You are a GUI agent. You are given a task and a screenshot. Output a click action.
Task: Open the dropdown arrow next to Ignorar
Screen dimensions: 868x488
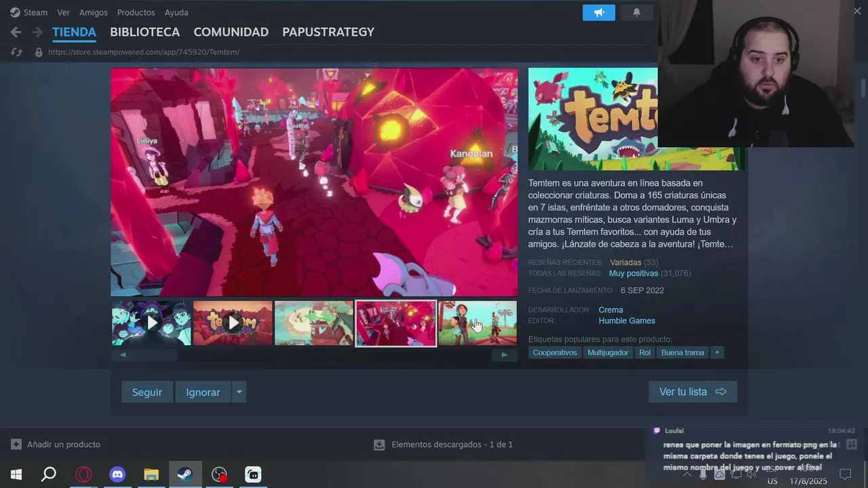click(x=239, y=392)
